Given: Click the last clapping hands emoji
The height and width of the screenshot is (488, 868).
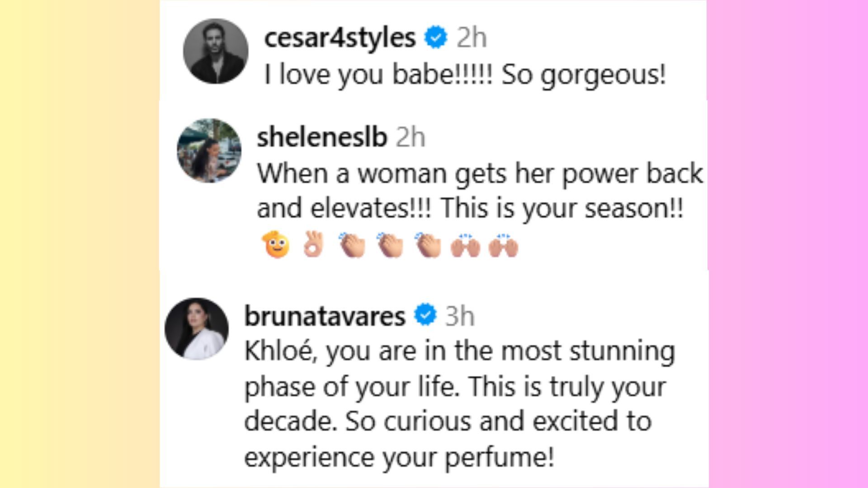Looking at the screenshot, I should (x=428, y=245).
